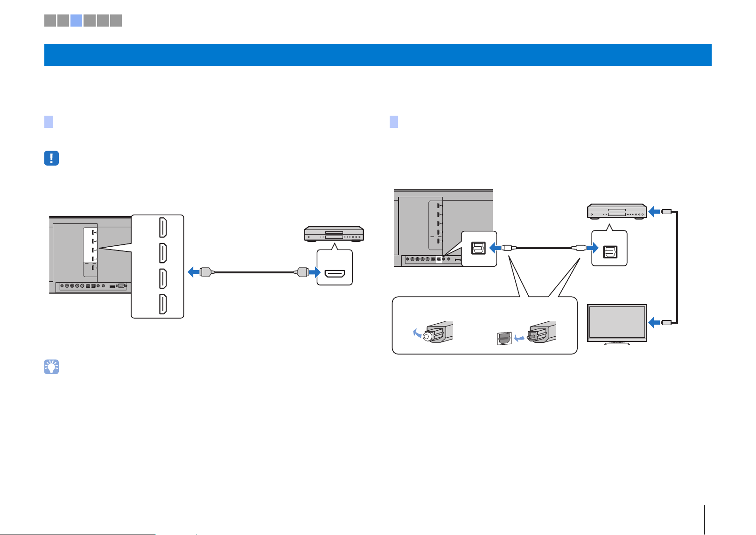This screenshot has width=756, height=535.
Task: Click the blue title banner
Action: (x=378, y=55)
